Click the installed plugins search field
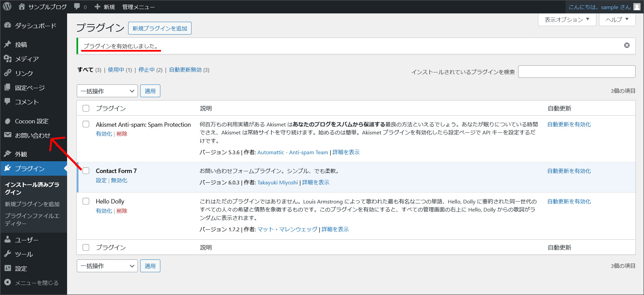The width and height of the screenshot is (644, 295). coord(577,72)
